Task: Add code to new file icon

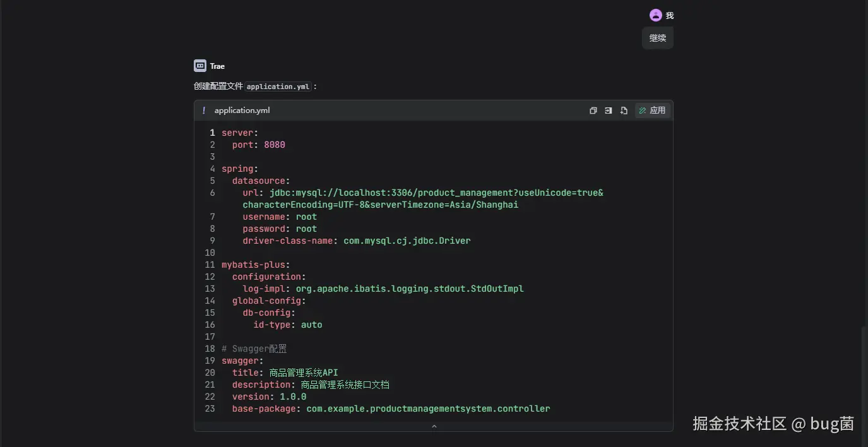Action: pos(624,110)
